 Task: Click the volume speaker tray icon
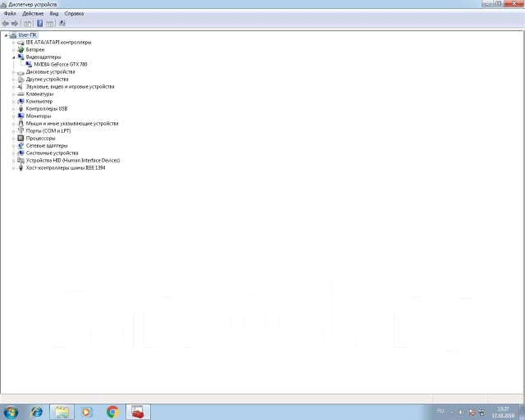click(x=462, y=413)
